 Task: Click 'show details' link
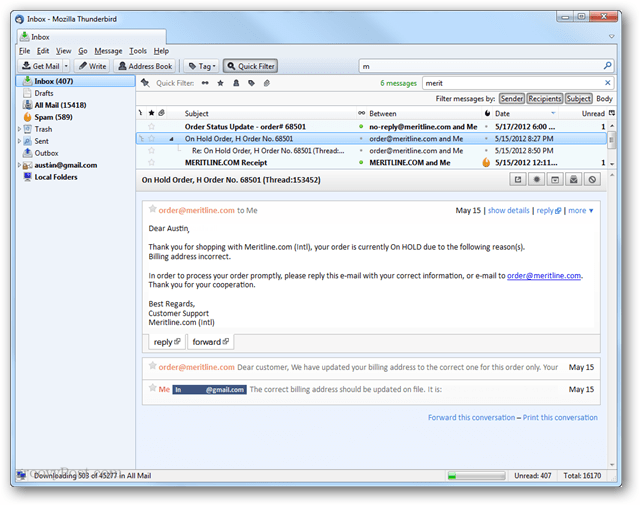tap(509, 211)
